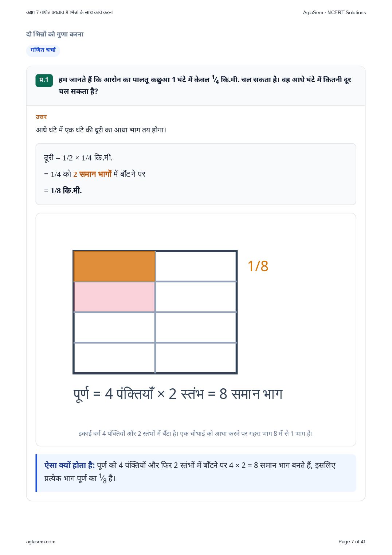Open aglasem.com footer link
392x555 pixels.
(41, 542)
